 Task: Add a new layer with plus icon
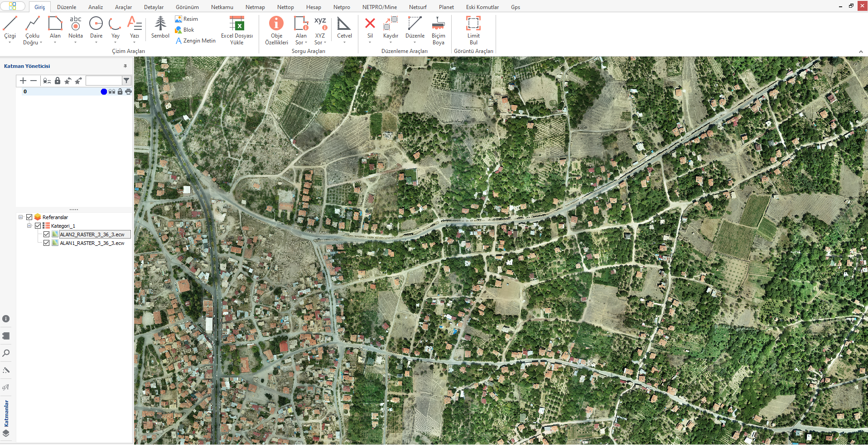point(23,81)
